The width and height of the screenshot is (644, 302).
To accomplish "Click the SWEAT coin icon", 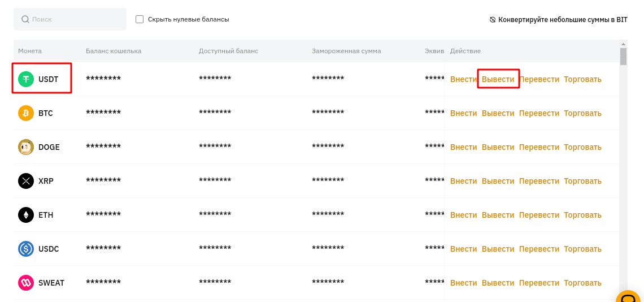I will (26, 283).
